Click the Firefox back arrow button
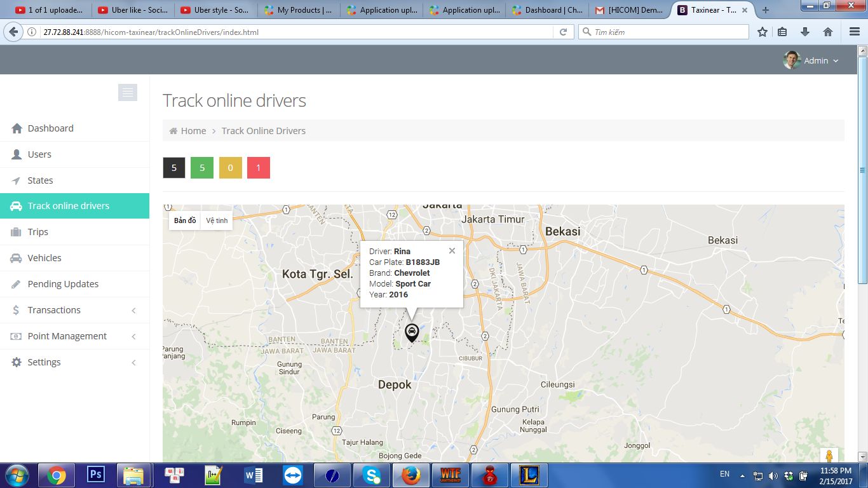868x488 pixels. [x=12, y=32]
